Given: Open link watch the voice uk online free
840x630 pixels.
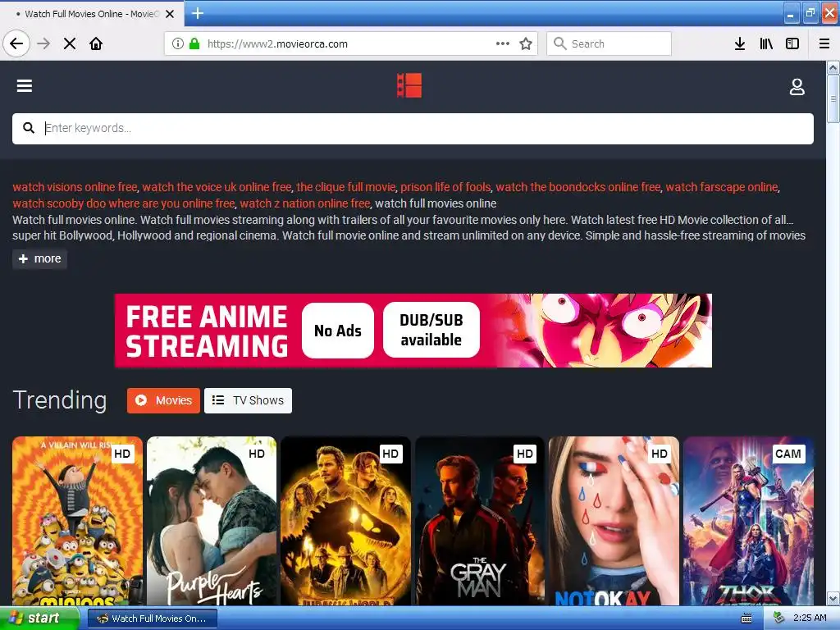Looking at the screenshot, I should [x=217, y=187].
